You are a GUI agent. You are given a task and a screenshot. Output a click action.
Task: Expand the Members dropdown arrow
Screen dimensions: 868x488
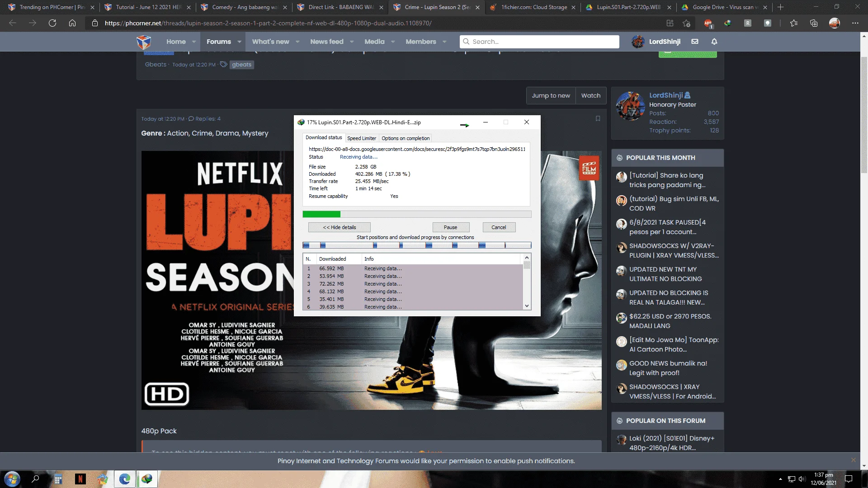click(444, 42)
